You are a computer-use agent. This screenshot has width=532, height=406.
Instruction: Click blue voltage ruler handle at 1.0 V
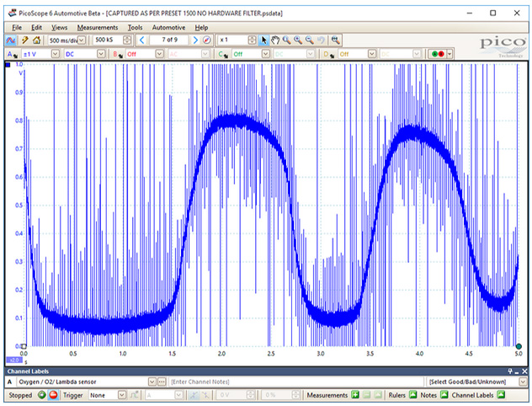click(x=8, y=65)
